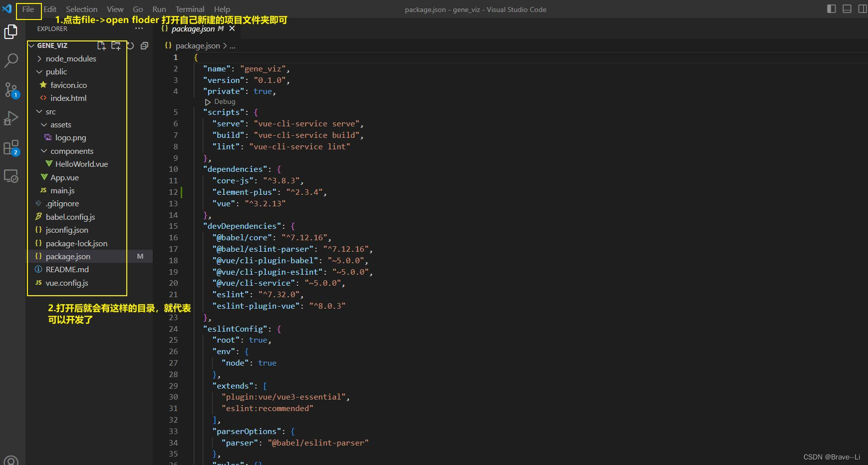Open babel.config.js file
The image size is (868, 465).
click(x=70, y=217)
